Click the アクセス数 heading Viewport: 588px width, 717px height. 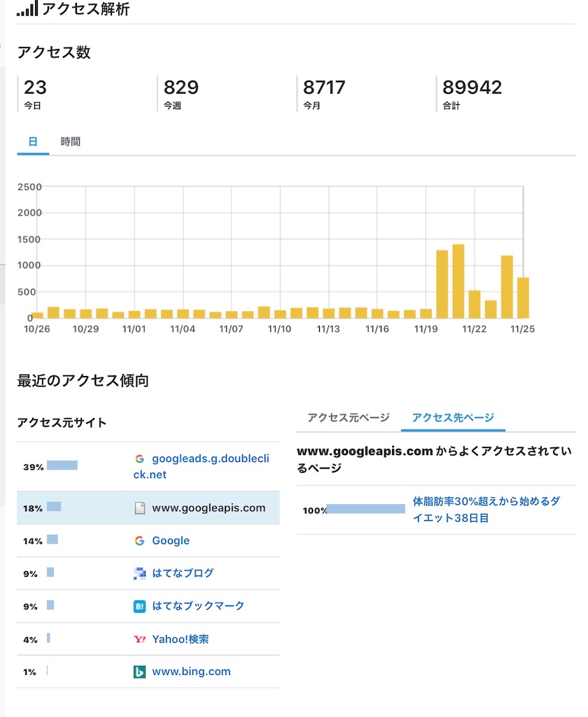tap(54, 52)
